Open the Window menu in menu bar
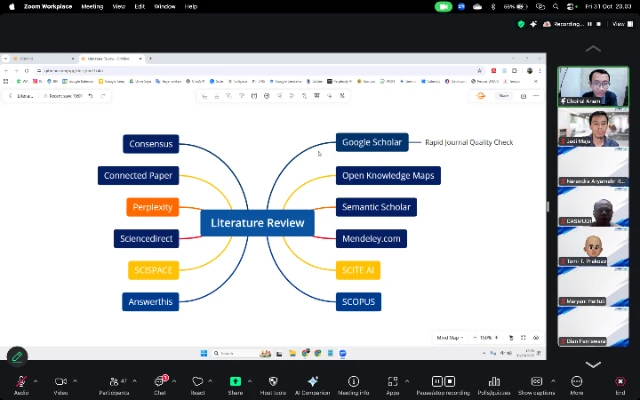The width and height of the screenshot is (640, 400). click(165, 6)
